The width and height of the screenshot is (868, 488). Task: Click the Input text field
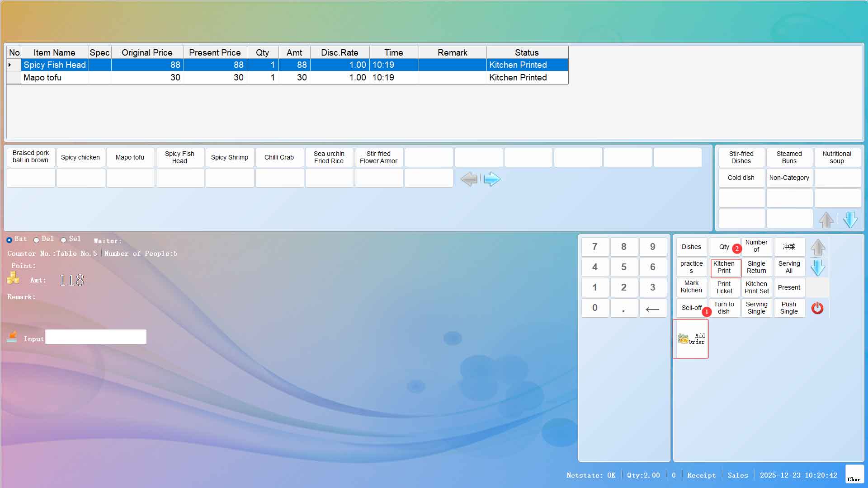(96, 337)
